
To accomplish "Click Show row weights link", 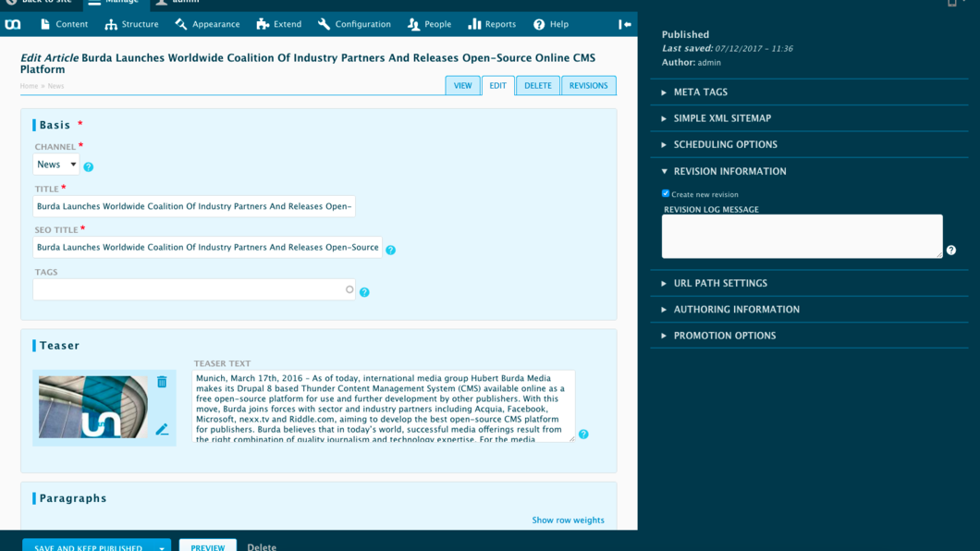I will pos(569,520).
